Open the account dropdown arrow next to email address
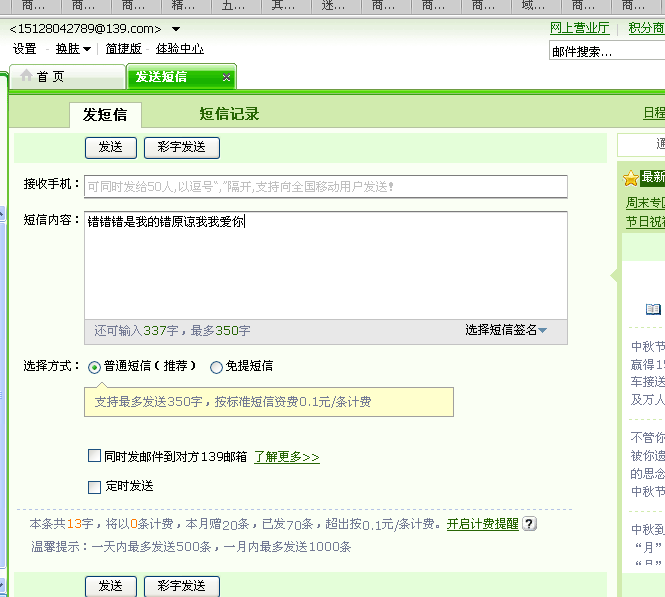Viewport: 665px width, 597px height. tap(176, 29)
